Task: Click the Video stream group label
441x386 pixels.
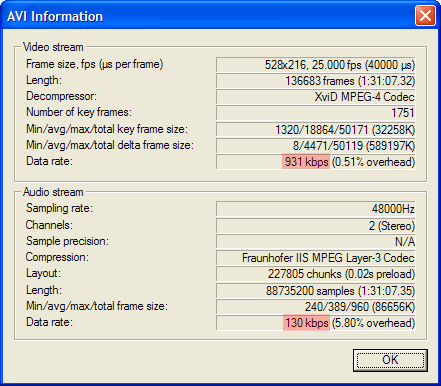Action: pos(53,47)
